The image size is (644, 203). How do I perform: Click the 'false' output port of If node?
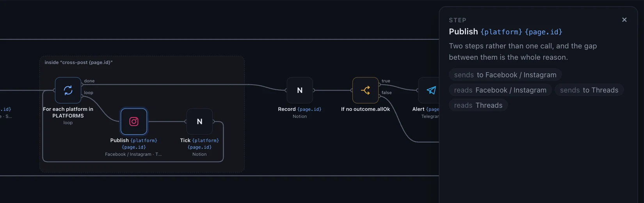coord(379,96)
